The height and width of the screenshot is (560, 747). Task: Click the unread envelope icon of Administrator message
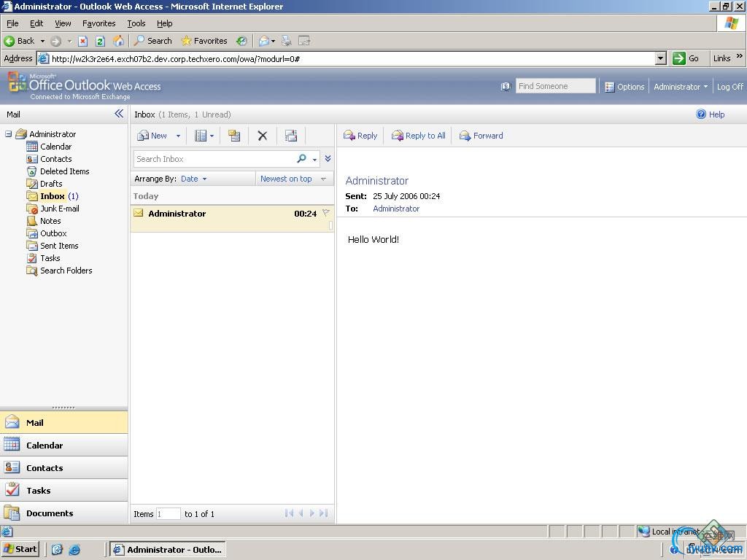point(138,213)
